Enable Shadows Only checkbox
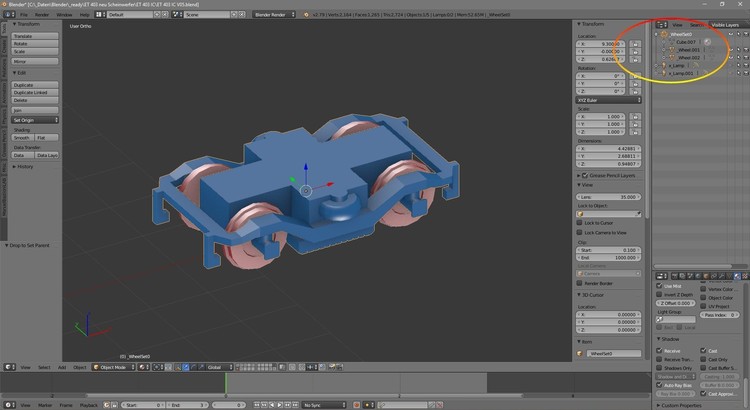The image size is (750, 410). [659, 368]
